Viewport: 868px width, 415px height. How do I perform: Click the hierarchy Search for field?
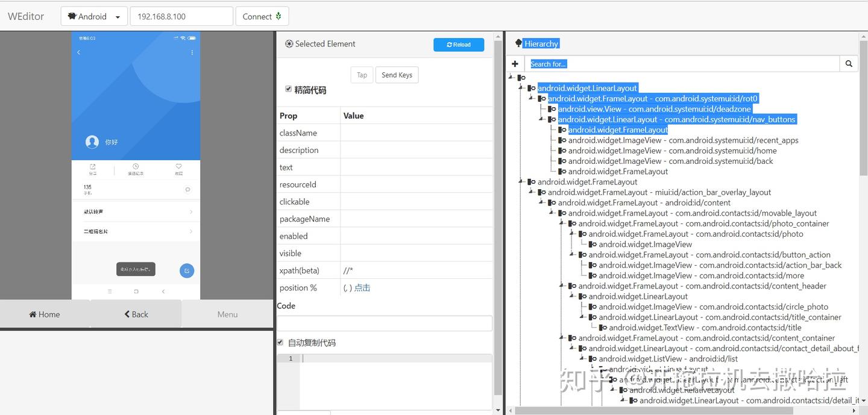tap(682, 64)
